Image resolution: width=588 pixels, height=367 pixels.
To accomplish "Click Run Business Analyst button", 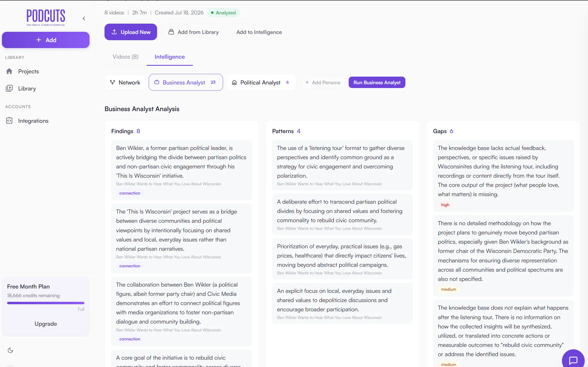I will pos(377,82).
